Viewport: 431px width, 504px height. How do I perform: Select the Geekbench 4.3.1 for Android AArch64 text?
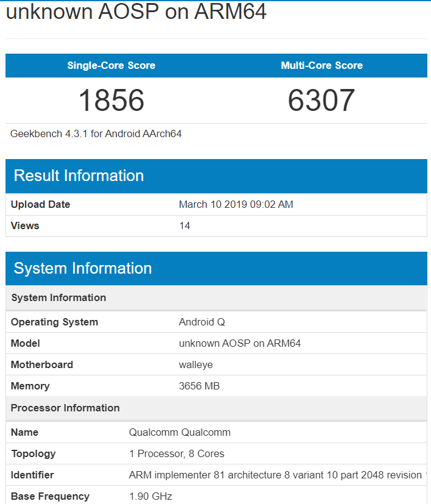click(x=96, y=133)
